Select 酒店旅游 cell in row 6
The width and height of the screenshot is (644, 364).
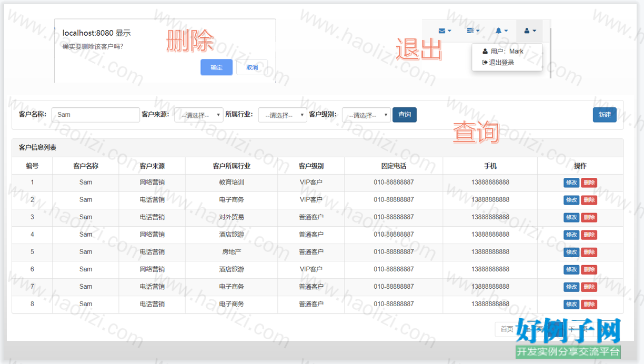[232, 269]
